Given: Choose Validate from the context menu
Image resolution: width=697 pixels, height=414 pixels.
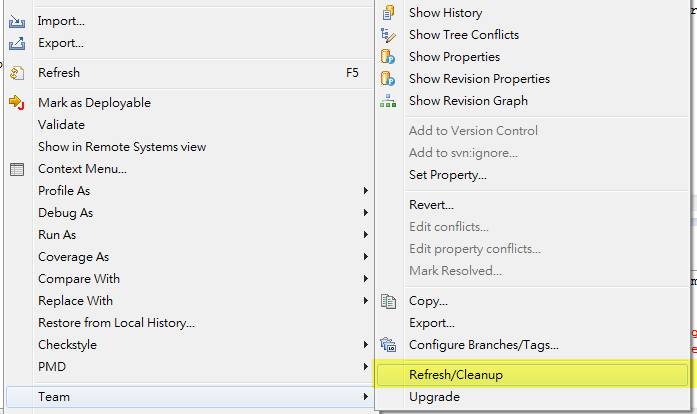Looking at the screenshot, I should 61,125.
